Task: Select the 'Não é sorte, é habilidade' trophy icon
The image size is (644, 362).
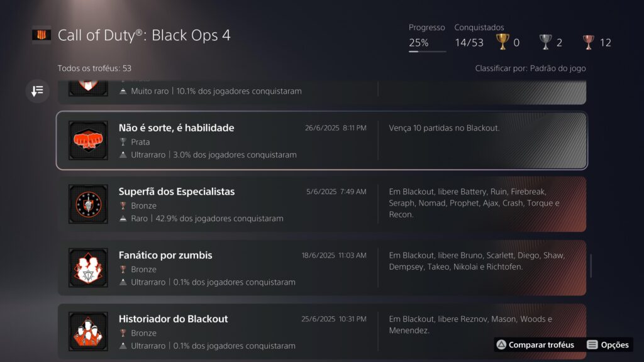Action: click(88, 140)
